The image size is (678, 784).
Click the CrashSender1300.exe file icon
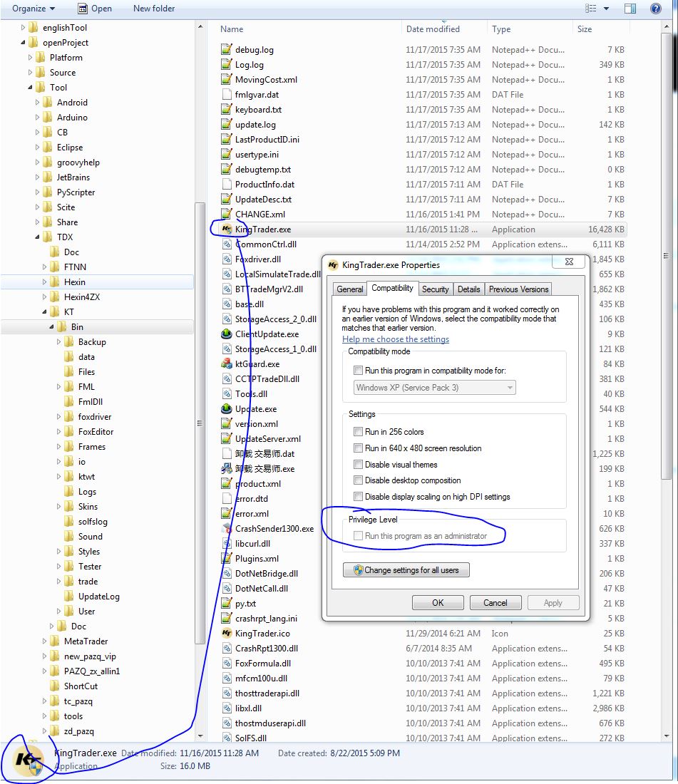coord(227,529)
